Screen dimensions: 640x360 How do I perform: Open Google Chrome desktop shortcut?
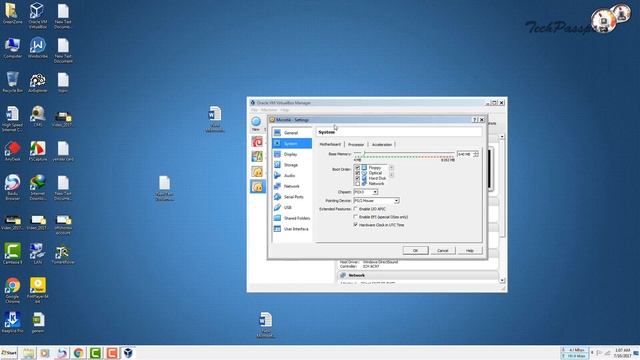click(12, 290)
